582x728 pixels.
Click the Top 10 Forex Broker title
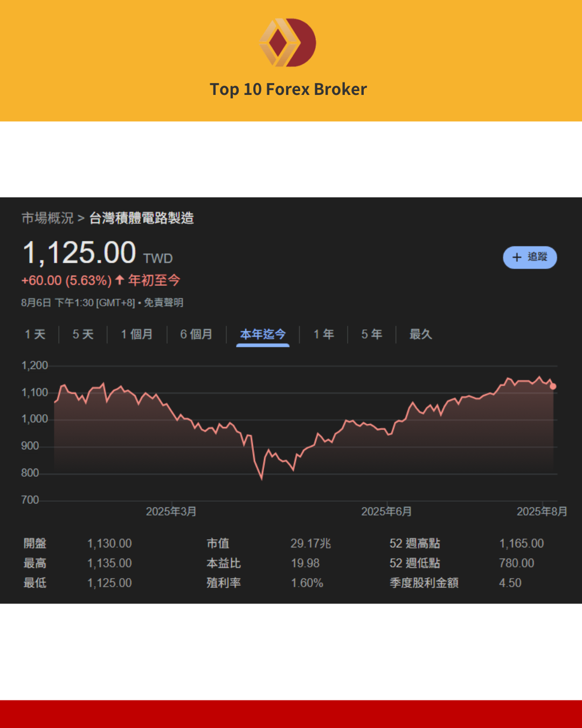pyautogui.click(x=288, y=89)
